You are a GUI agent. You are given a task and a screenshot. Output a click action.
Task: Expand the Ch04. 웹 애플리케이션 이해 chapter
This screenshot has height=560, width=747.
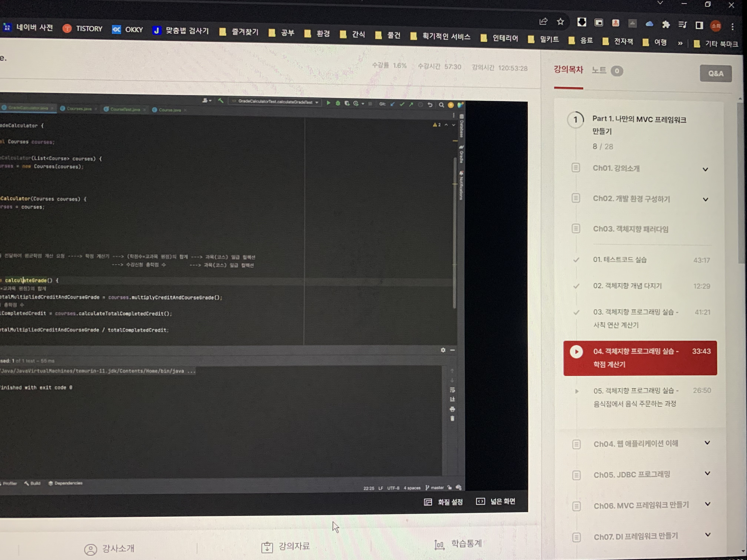click(x=707, y=443)
